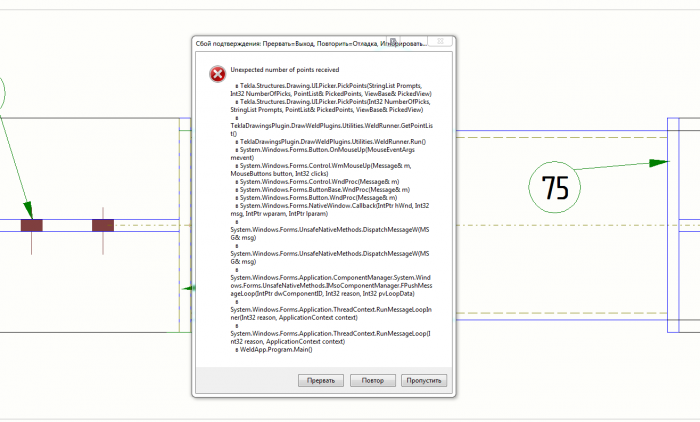Select the circled weld mark number 75
The width and height of the screenshot is (700, 422).
[x=554, y=187]
